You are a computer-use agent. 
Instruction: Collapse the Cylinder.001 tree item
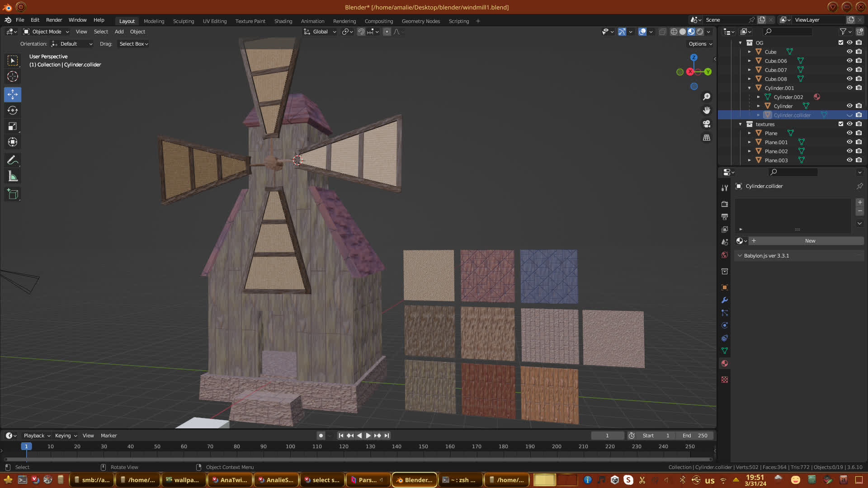coord(749,88)
